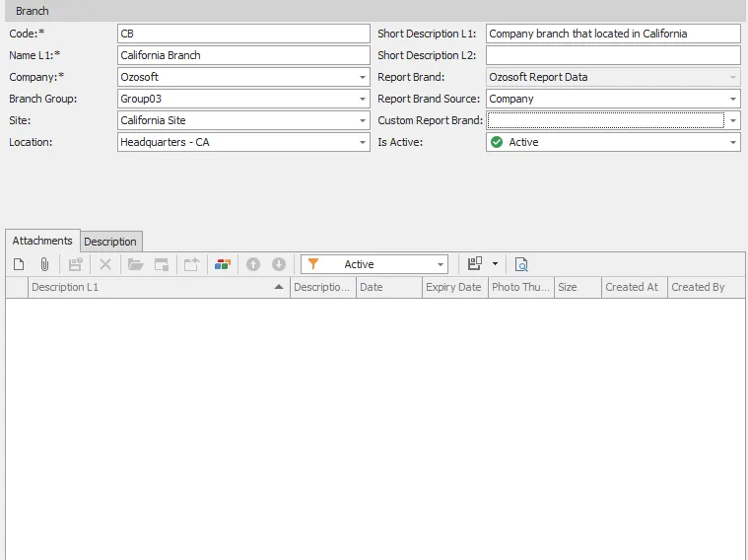Switch to the Description tab
Image resolution: width=748 pixels, height=560 pixels.
(110, 242)
